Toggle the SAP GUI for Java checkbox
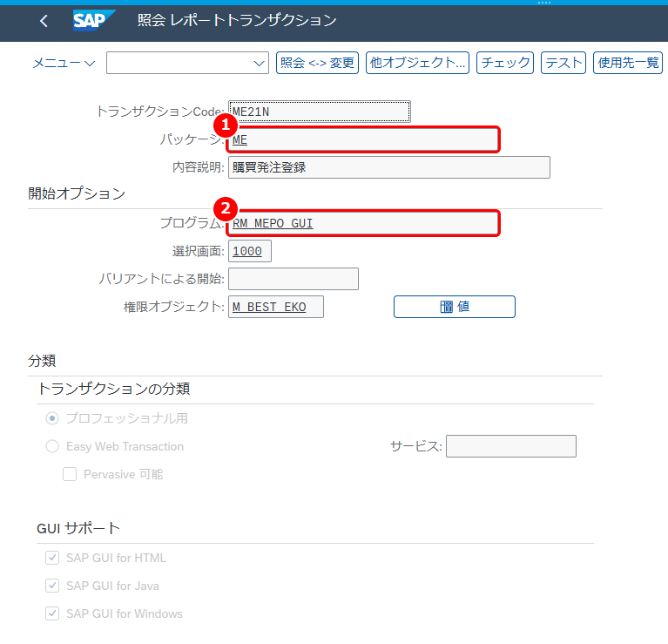The width and height of the screenshot is (668, 644). pyautogui.click(x=52, y=586)
